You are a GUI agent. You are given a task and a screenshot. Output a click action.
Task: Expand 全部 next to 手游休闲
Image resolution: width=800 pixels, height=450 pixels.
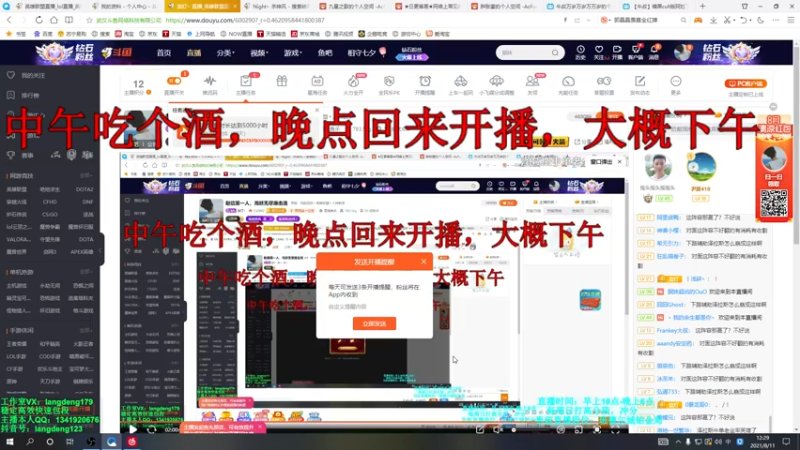86,331
